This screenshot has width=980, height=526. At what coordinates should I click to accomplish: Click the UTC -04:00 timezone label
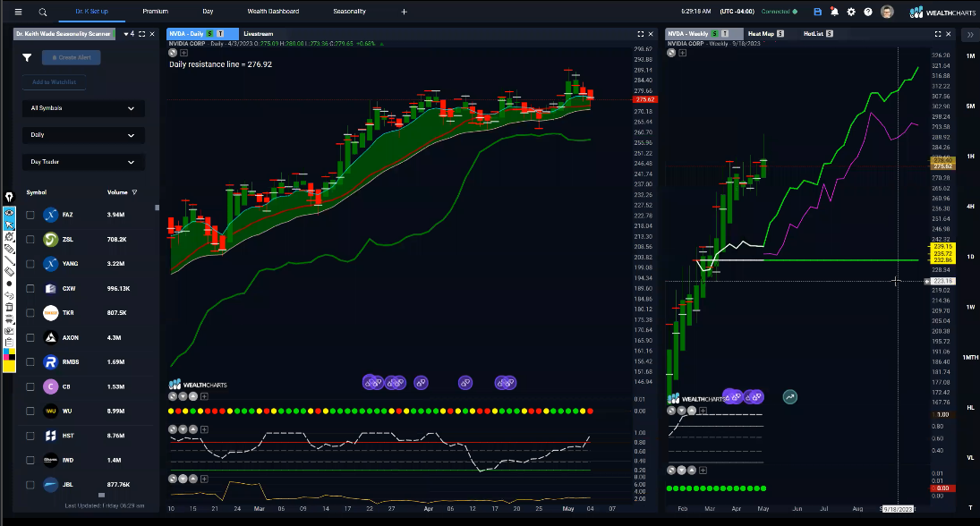tap(737, 12)
